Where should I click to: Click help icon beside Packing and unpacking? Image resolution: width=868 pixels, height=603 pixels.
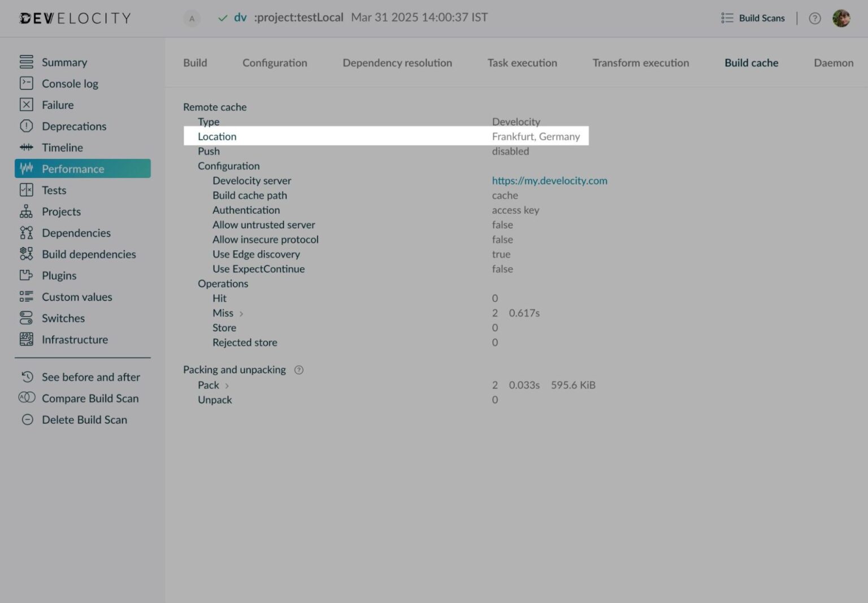[x=299, y=370]
